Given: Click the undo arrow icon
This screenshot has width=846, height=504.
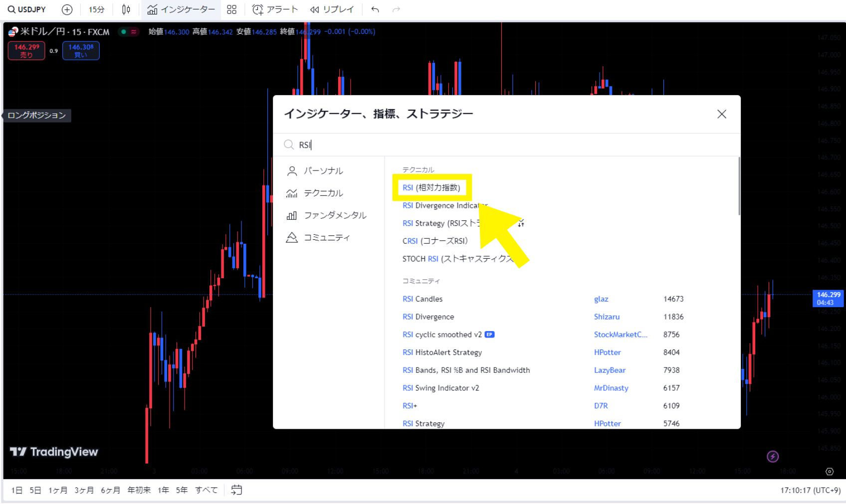Looking at the screenshot, I should click(x=375, y=9).
